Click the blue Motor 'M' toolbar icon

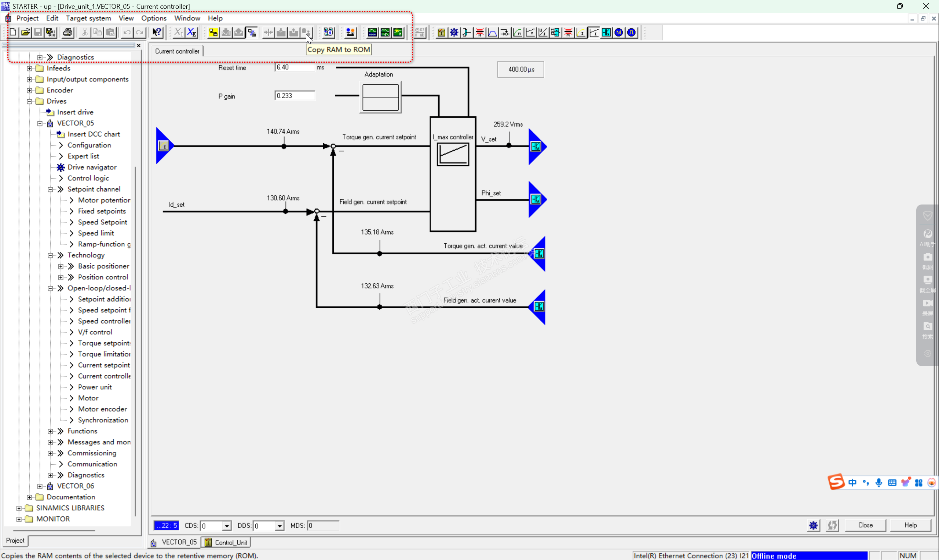tap(618, 33)
